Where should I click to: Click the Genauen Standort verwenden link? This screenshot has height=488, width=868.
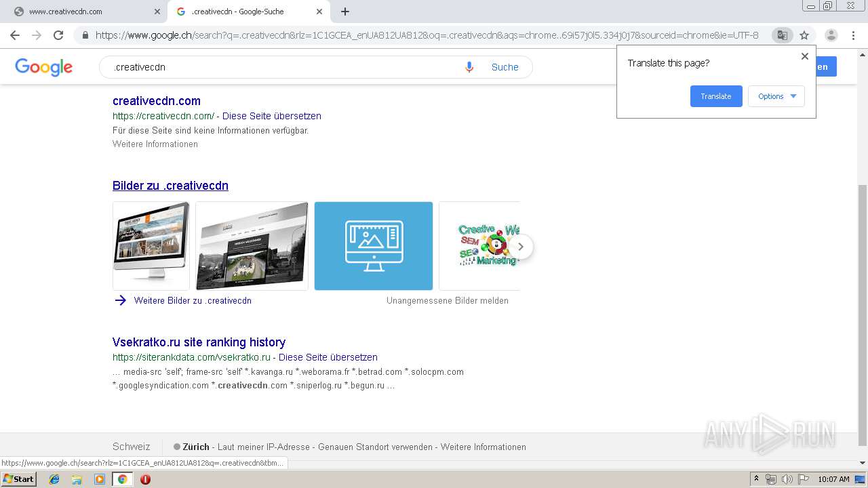tap(375, 447)
